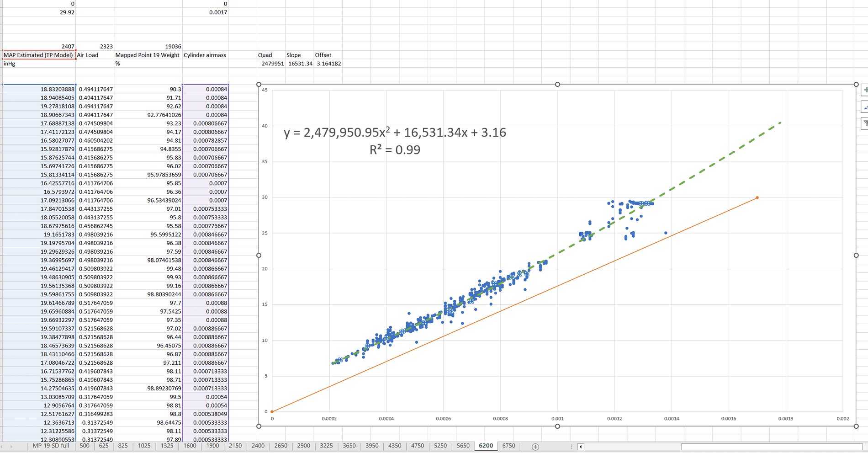Screen dimensions: 868x453
Task: Switch to the 3225 sheet tab
Action: coord(326,446)
